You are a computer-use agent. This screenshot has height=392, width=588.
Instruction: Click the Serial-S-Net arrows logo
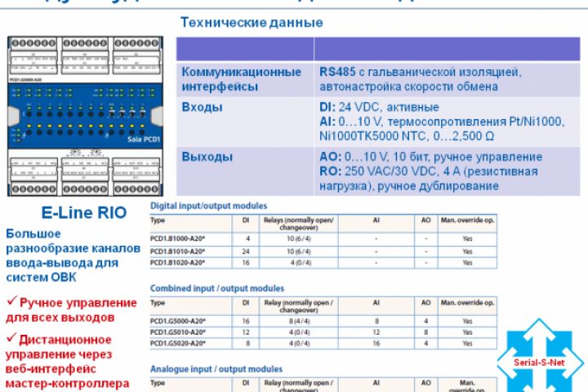coord(540,355)
